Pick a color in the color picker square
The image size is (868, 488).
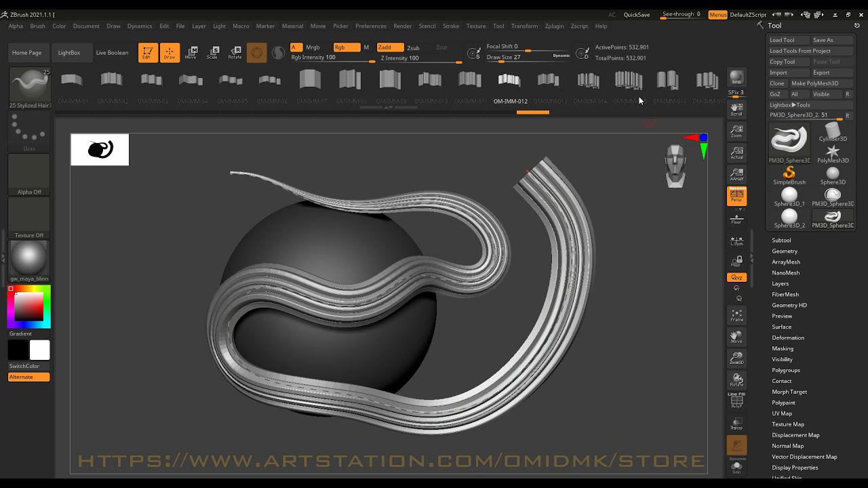point(29,307)
